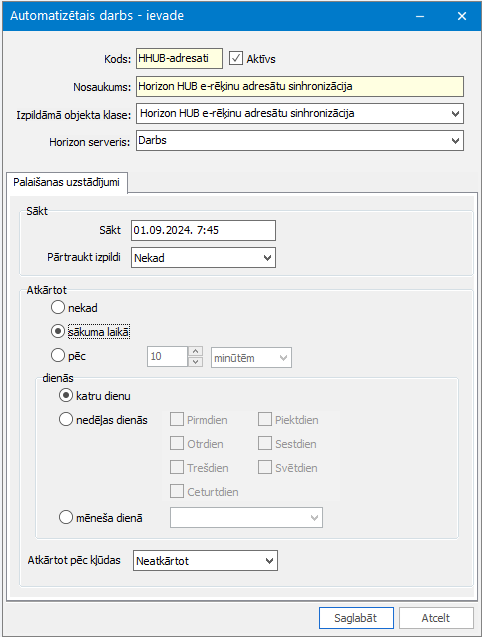This screenshot has height=638, width=482.
Task: Check the Piektdien checkbox
Action: [x=265, y=419]
